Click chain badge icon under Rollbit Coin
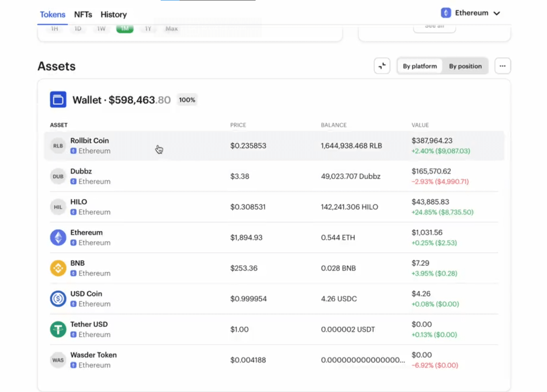 tap(73, 151)
